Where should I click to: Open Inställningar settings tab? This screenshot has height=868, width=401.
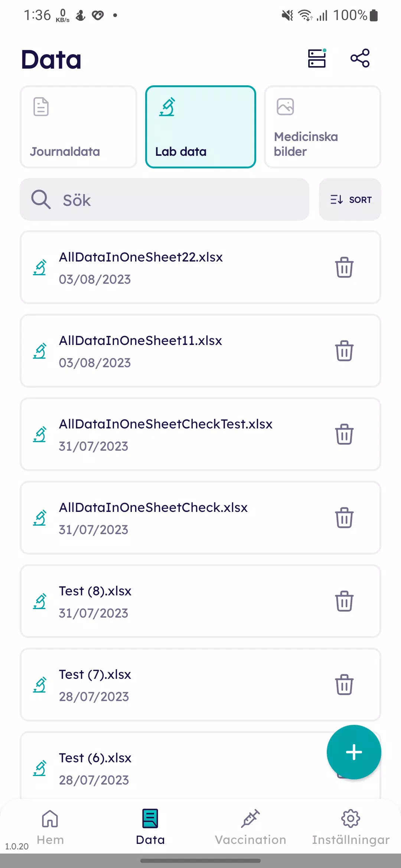coord(351,827)
